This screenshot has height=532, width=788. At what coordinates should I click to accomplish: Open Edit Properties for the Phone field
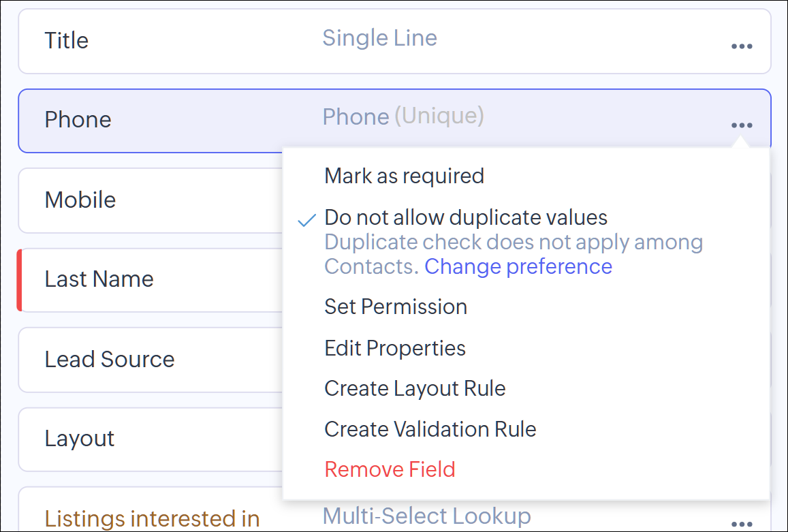pyautogui.click(x=395, y=348)
